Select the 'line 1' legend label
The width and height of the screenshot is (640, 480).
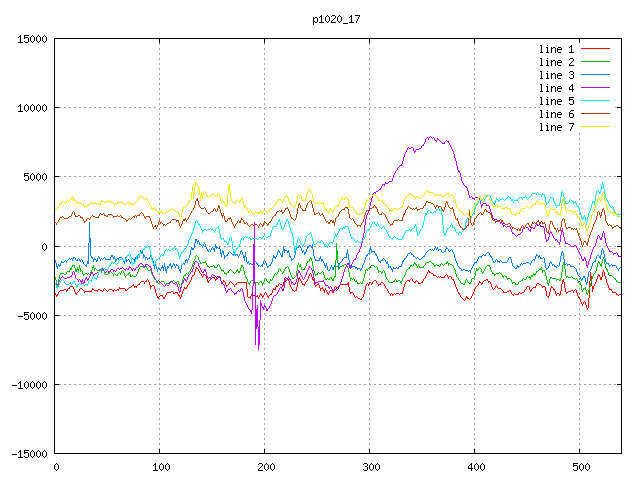pos(557,49)
